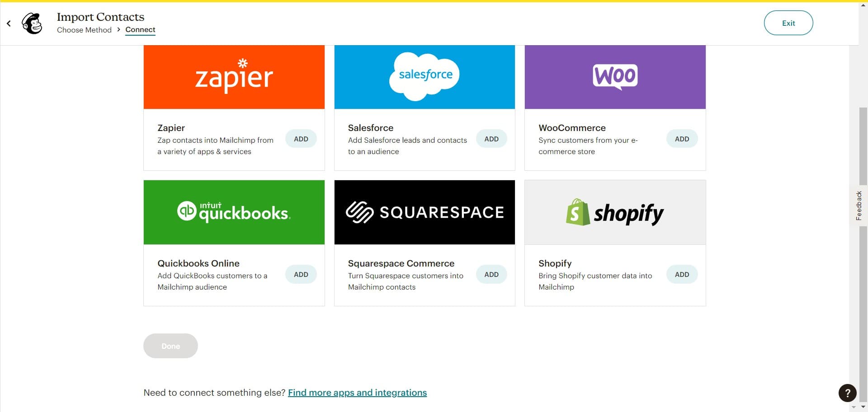The width and height of the screenshot is (868, 412).
Task: Add the WooCommerce sync integration
Action: click(682, 139)
